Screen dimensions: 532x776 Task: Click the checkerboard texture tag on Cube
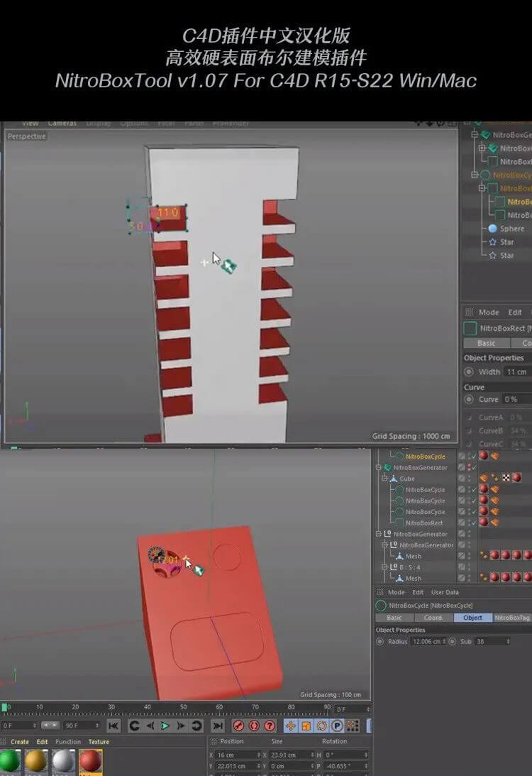tap(506, 479)
